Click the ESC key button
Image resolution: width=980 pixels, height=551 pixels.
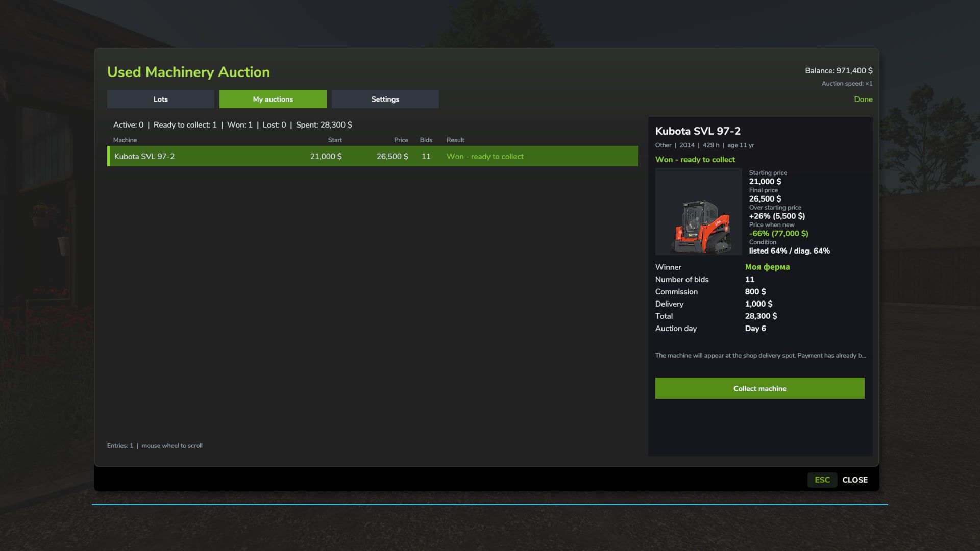822,480
